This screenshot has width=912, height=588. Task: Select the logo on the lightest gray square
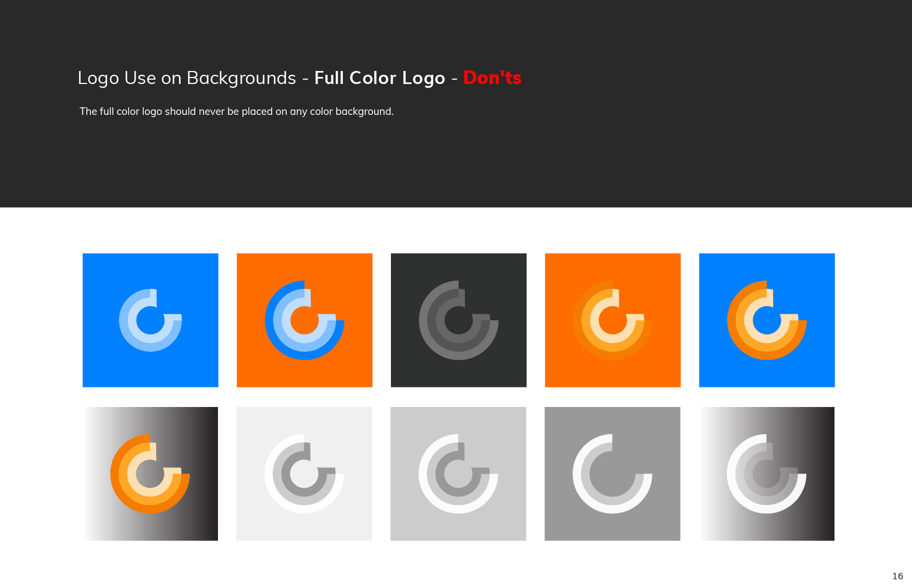pyautogui.click(x=304, y=474)
